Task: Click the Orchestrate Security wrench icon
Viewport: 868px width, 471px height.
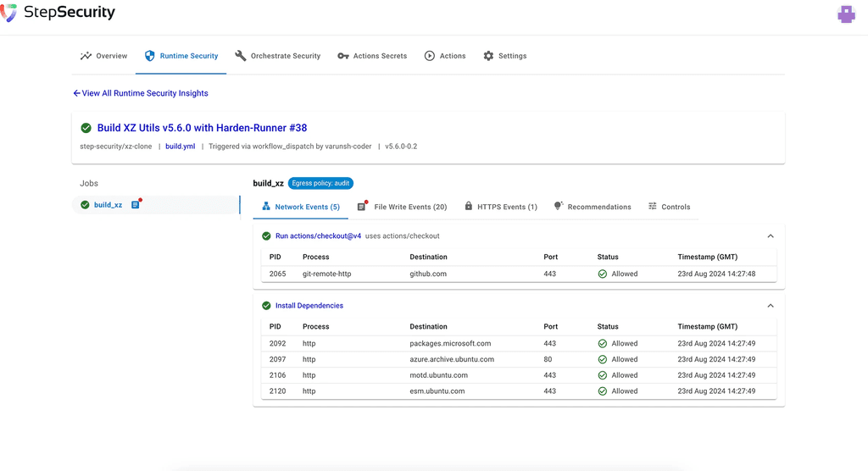Action: point(240,56)
